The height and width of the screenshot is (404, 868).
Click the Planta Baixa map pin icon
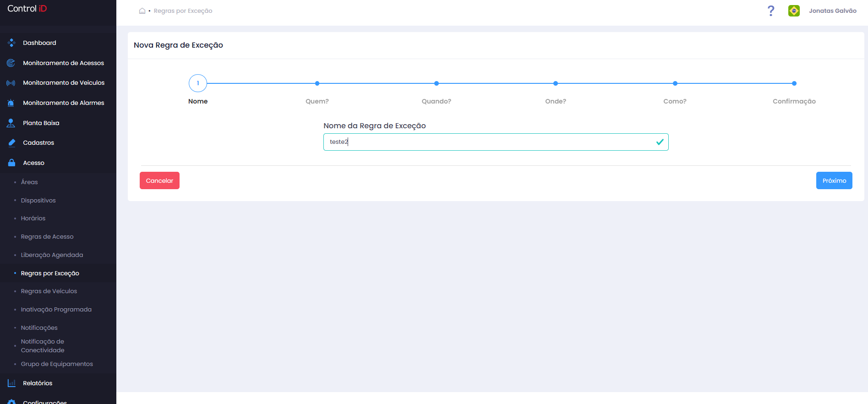pos(11,123)
